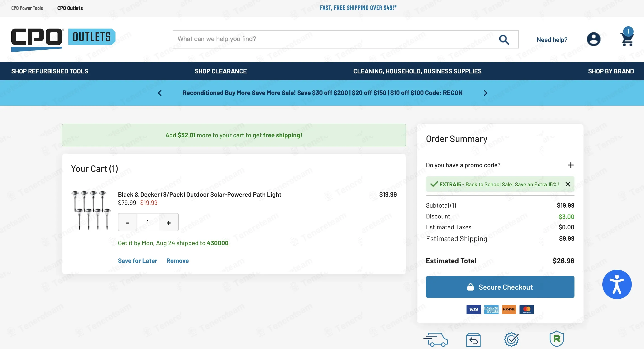
Task: Select the CPO Outlets site tab
Action: coord(70,8)
